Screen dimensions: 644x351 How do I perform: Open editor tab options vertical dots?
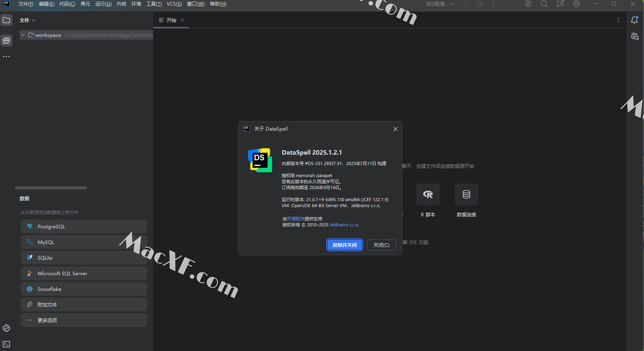click(618, 20)
